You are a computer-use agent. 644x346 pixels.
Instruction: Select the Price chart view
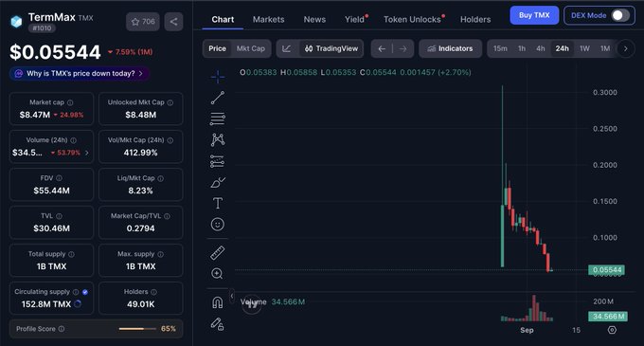pyautogui.click(x=217, y=48)
